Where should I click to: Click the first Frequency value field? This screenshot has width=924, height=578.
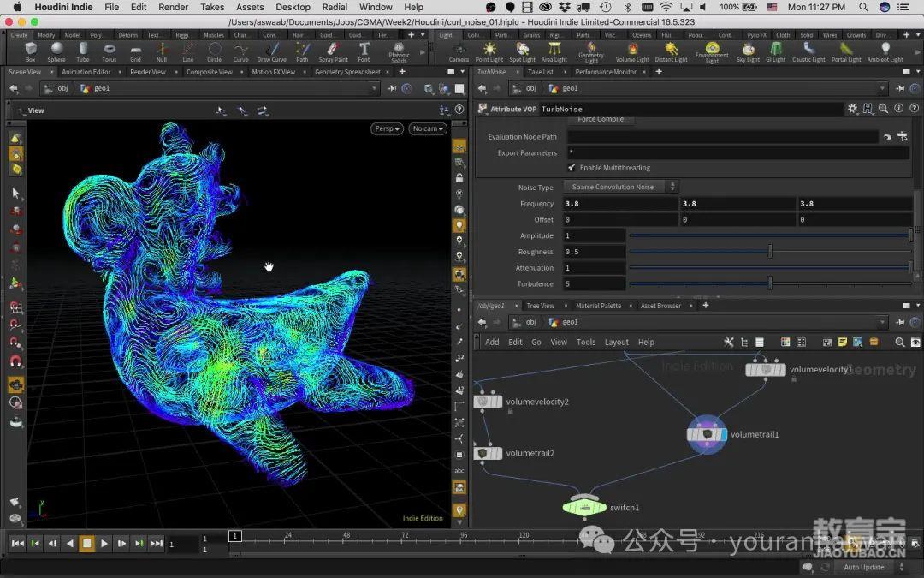pyautogui.click(x=620, y=204)
